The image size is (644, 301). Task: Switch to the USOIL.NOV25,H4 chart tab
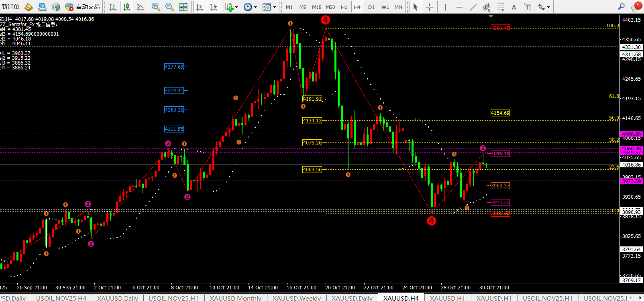click(x=61, y=298)
